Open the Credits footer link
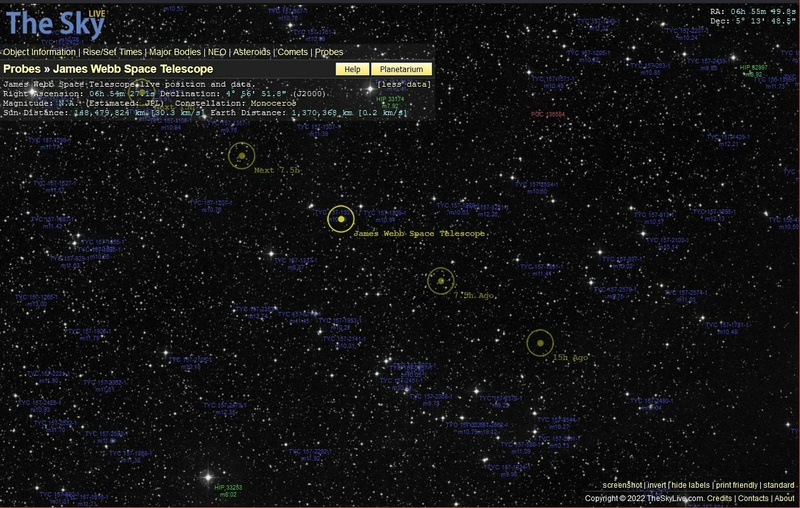The height and width of the screenshot is (508, 800). (x=719, y=498)
